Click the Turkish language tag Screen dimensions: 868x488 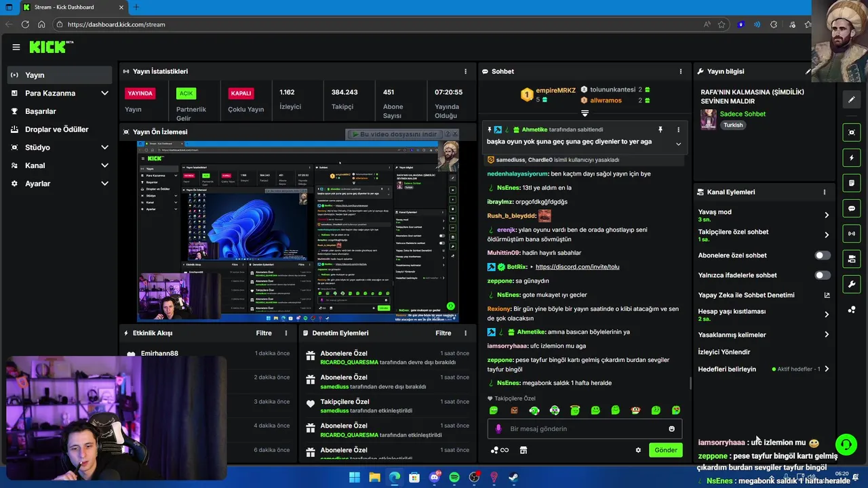(733, 125)
